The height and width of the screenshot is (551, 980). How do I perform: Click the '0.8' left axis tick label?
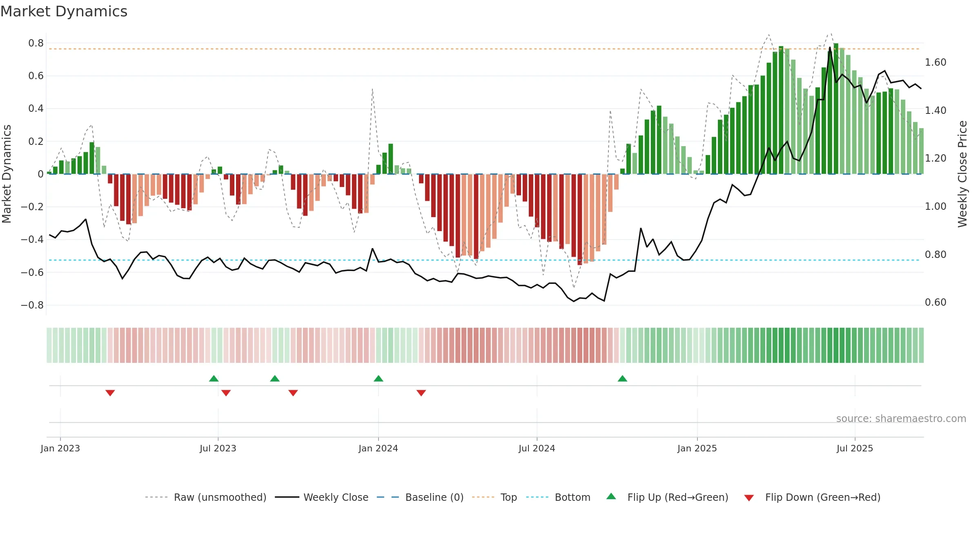[x=36, y=43]
